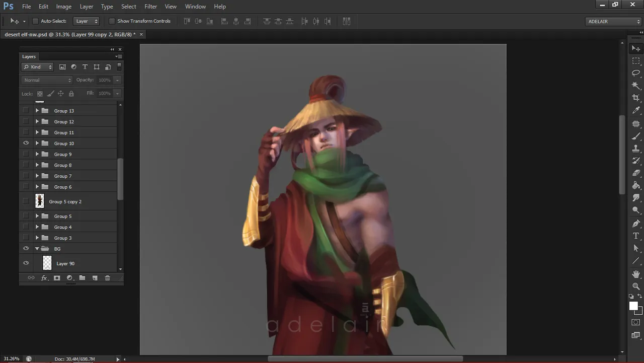644x363 pixels.
Task: Select the Group 5 copy 2 layer
Action: [65, 202]
